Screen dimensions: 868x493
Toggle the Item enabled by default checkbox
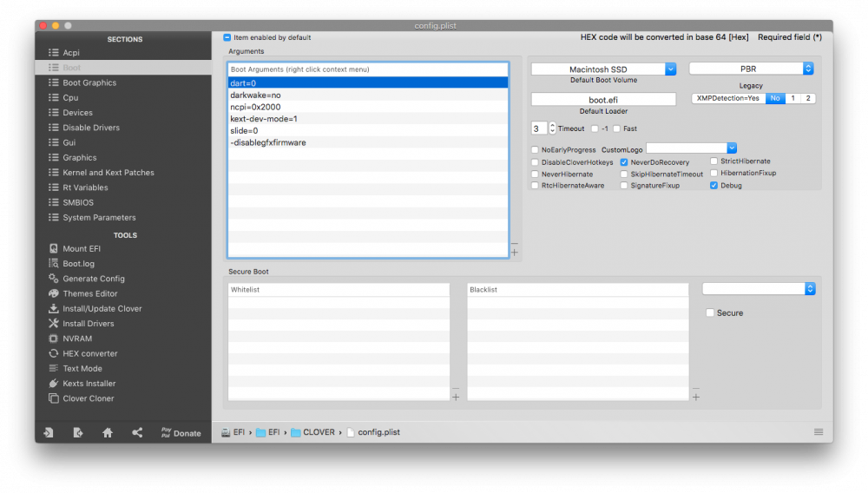[227, 37]
